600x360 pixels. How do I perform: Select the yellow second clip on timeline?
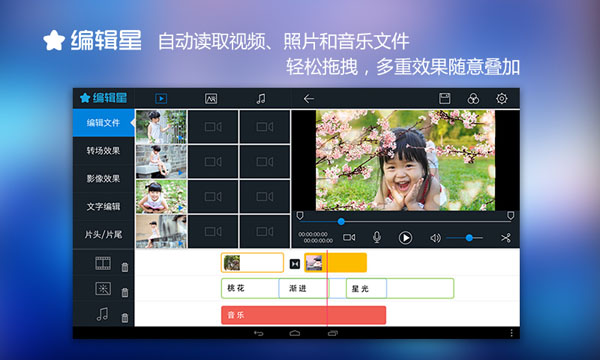coord(336,263)
